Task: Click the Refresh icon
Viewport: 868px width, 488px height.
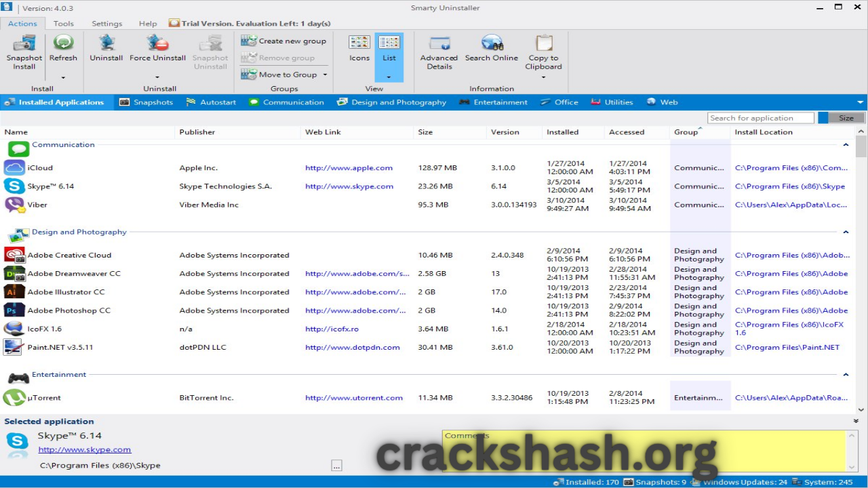Action: pyautogui.click(x=63, y=43)
